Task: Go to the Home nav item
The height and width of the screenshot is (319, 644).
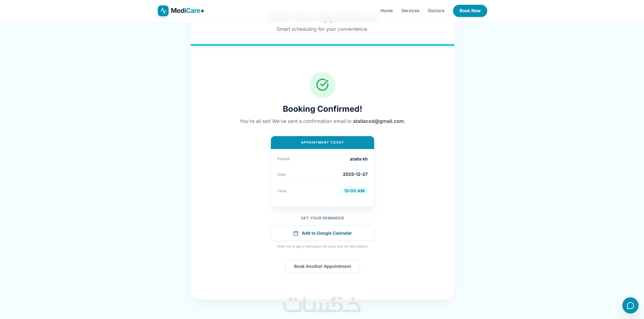Action: point(386,11)
